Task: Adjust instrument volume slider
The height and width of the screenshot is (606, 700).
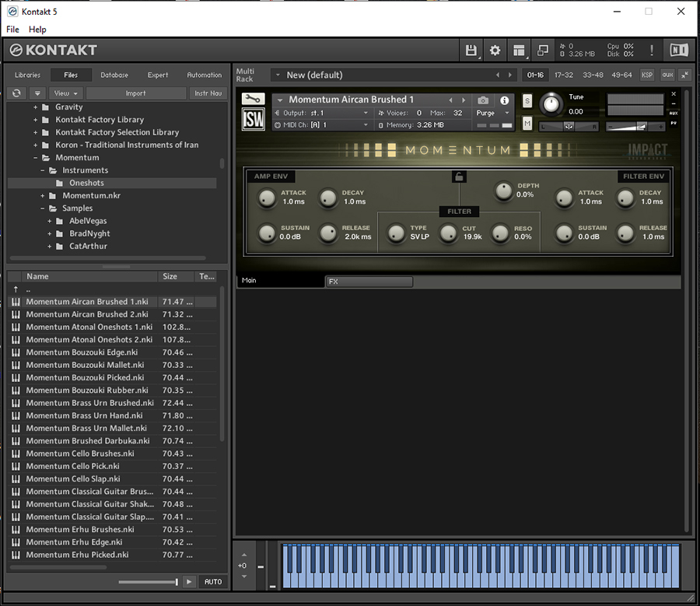Action: click(x=635, y=128)
